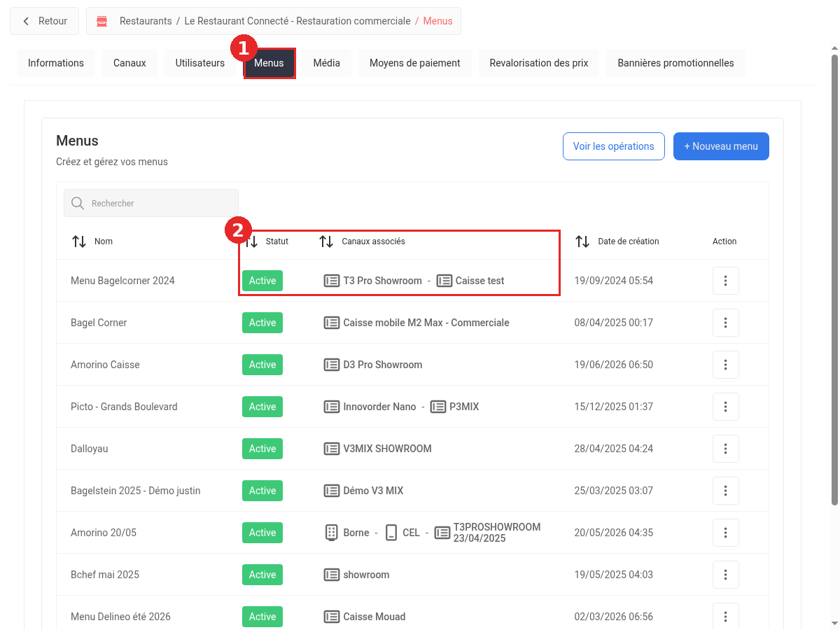
Task: Switch to the Canaux tab
Action: (x=129, y=63)
